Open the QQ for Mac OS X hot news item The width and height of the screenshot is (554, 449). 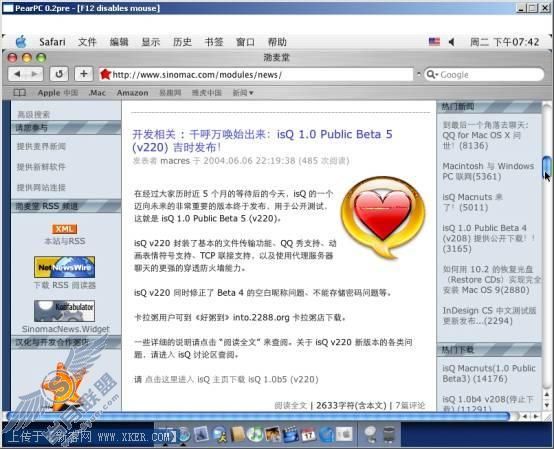(485, 135)
